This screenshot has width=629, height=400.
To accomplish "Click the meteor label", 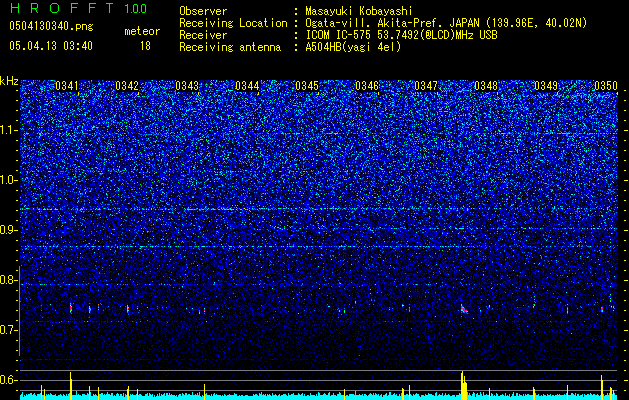I will (x=142, y=31).
